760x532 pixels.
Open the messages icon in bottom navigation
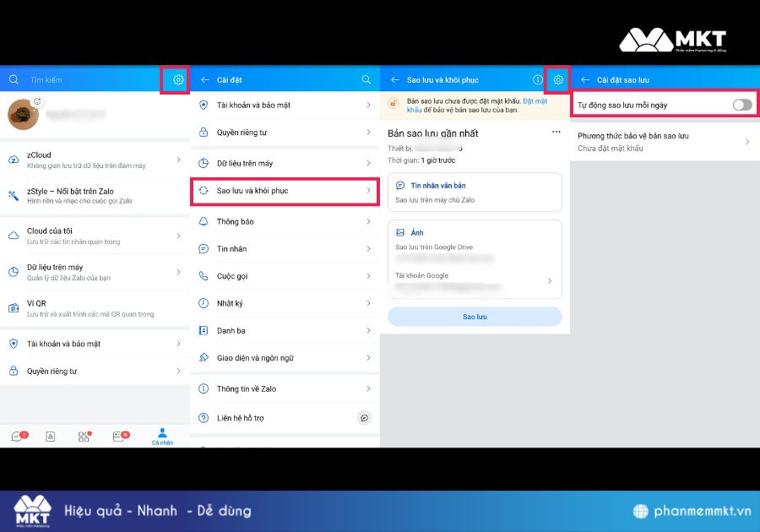[17, 437]
